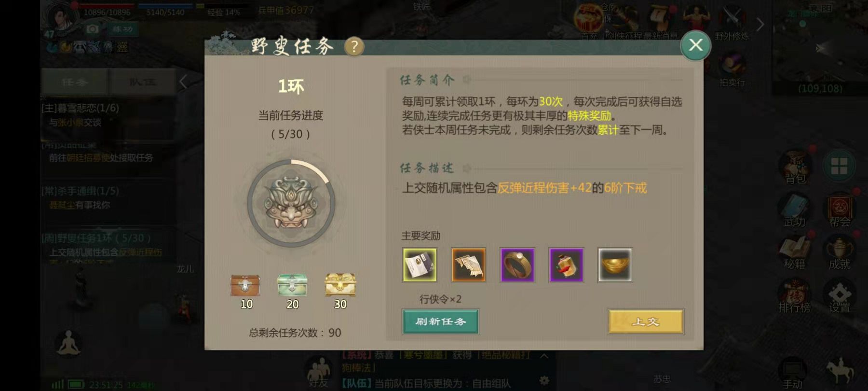Expand the top icon bar arrow
The width and height of the screenshot is (868, 391).
pyautogui.click(x=760, y=24)
